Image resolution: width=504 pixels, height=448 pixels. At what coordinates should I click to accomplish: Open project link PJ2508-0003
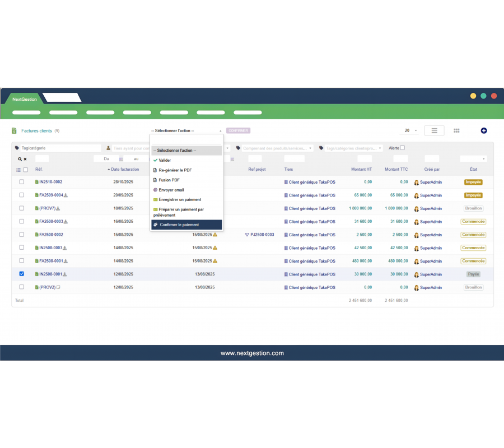(262, 235)
